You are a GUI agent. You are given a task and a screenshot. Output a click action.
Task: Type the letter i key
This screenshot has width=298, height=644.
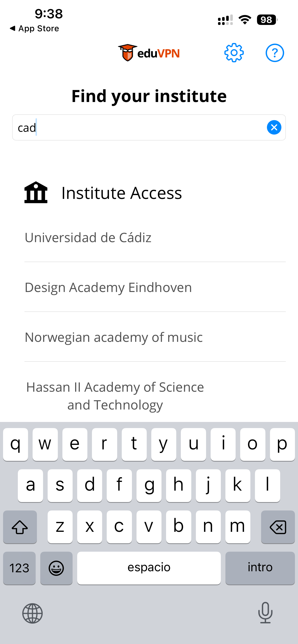pos(223,444)
